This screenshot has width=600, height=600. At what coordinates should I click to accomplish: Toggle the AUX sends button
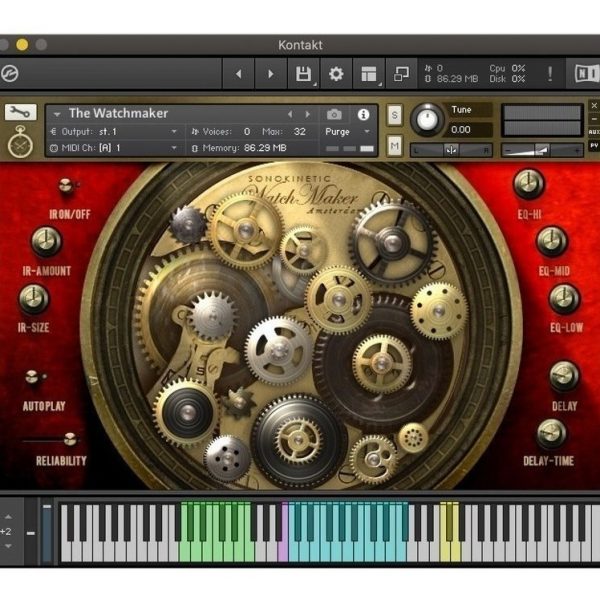pos(594,132)
